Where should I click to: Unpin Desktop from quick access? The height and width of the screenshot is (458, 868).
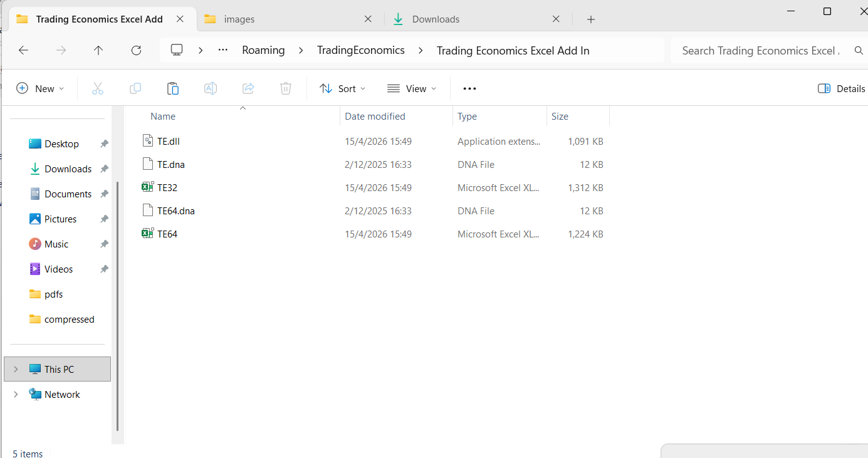104,144
